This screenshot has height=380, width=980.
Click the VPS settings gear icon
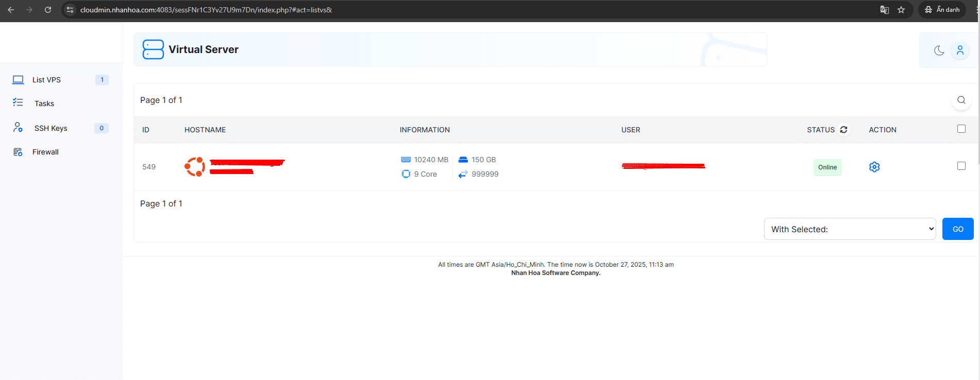tap(874, 167)
